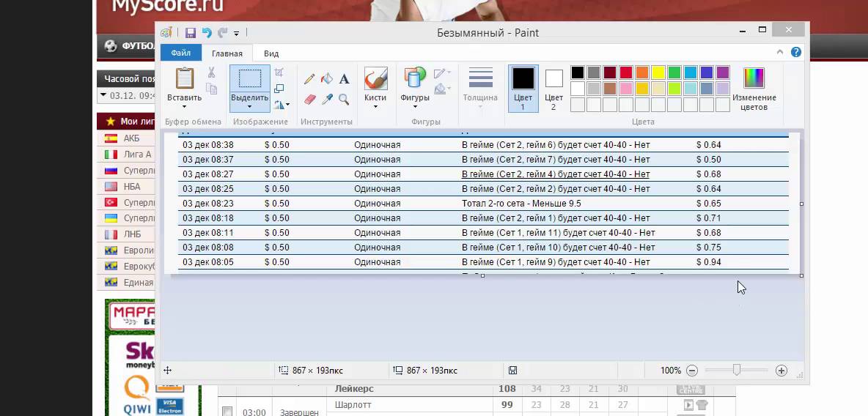Pick the orange swatch in the palette
Image resolution: width=868 pixels, height=416 pixels.
(x=642, y=73)
